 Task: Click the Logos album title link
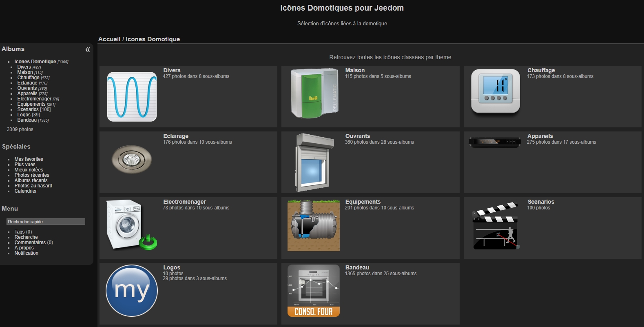tap(172, 267)
